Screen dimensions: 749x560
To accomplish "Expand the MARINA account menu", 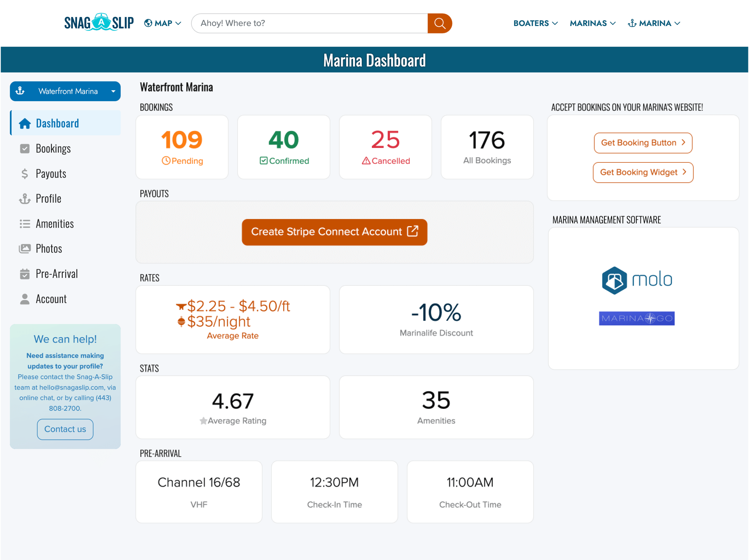I will (654, 23).
